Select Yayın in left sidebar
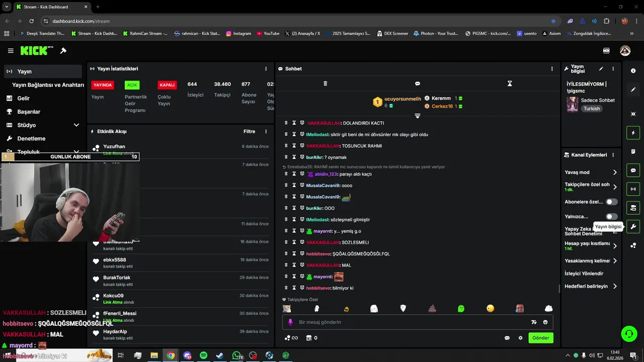 (x=42, y=71)
